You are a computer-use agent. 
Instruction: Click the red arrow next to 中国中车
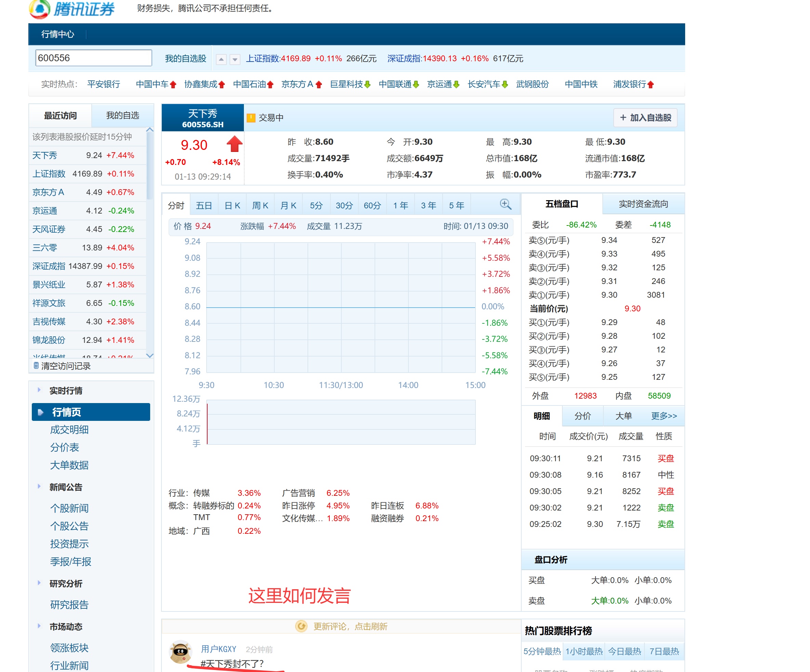[x=173, y=85]
